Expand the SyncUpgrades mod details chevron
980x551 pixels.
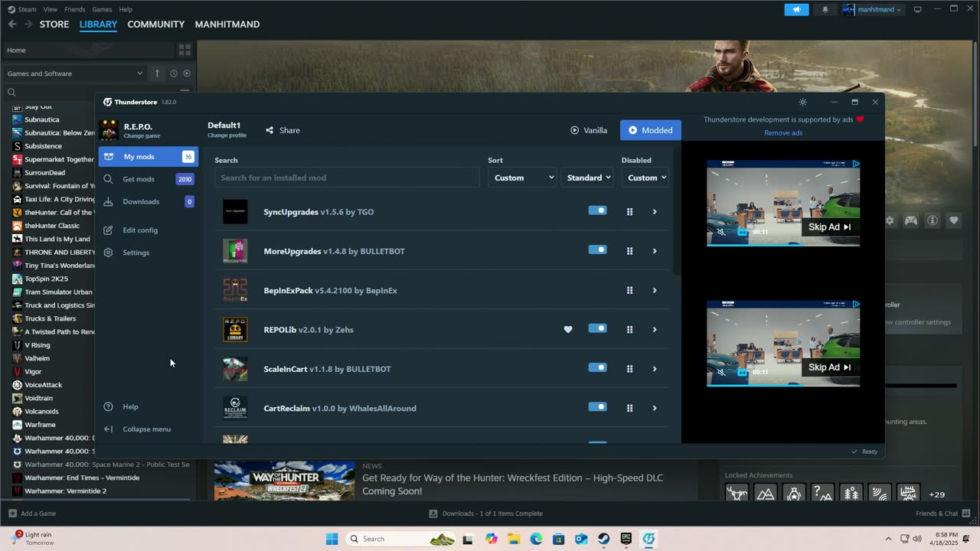click(655, 212)
